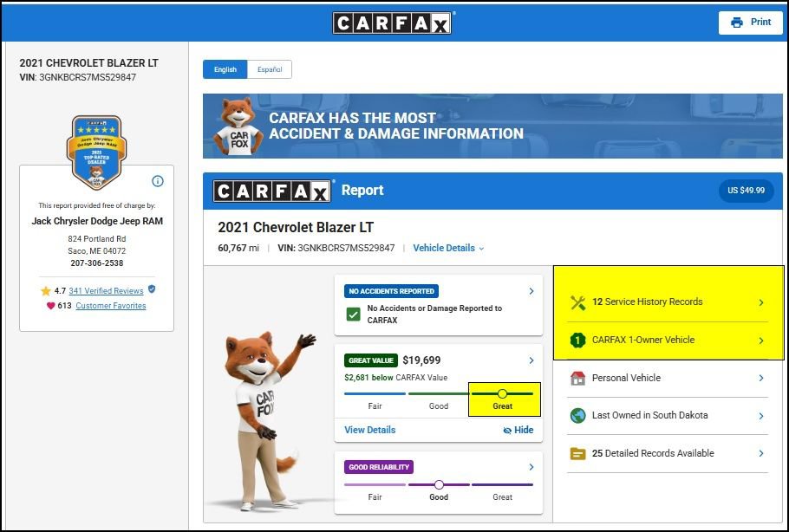Click the gold star rating icon
The image size is (789, 532).
click(46, 290)
